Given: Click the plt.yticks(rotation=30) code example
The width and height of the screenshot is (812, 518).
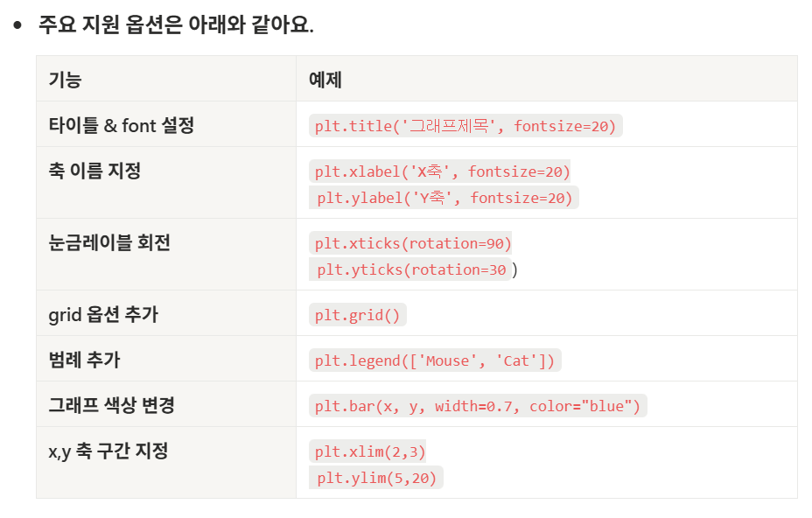Looking at the screenshot, I should [x=411, y=269].
